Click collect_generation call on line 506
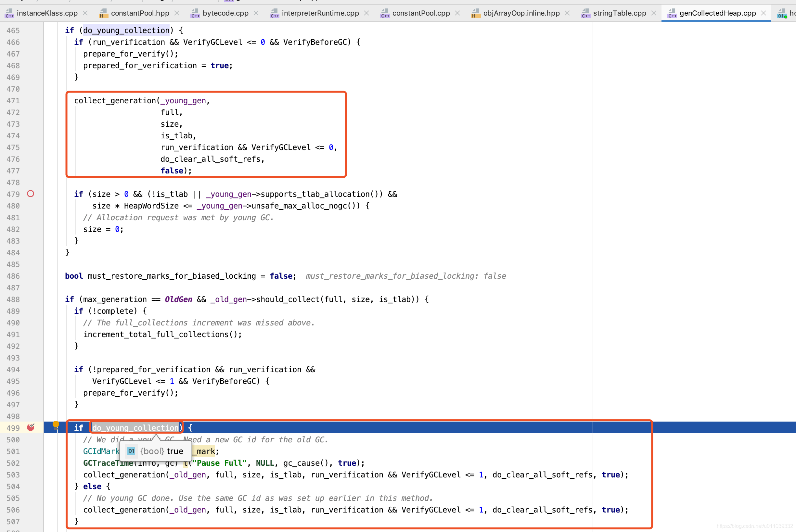The width and height of the screenshot is (796, 532). [x=124, y=510]
